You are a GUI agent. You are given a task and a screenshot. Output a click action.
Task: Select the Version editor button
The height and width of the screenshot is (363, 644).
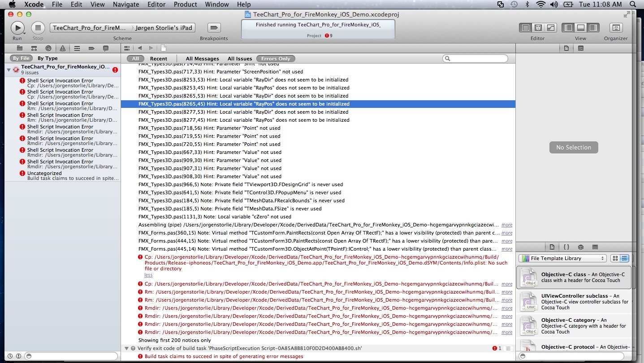[x=550, y=28]
